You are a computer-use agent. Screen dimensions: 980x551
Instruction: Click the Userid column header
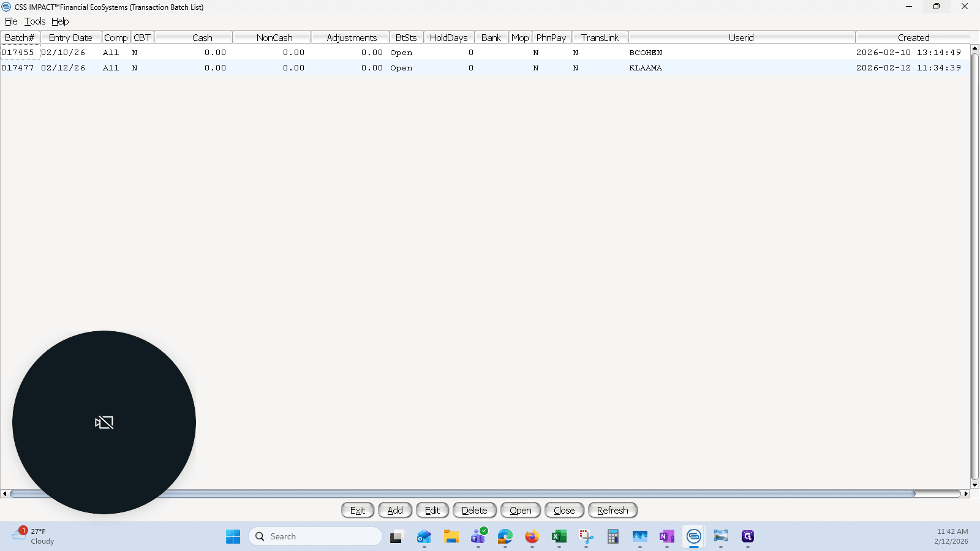click(741, 37)
